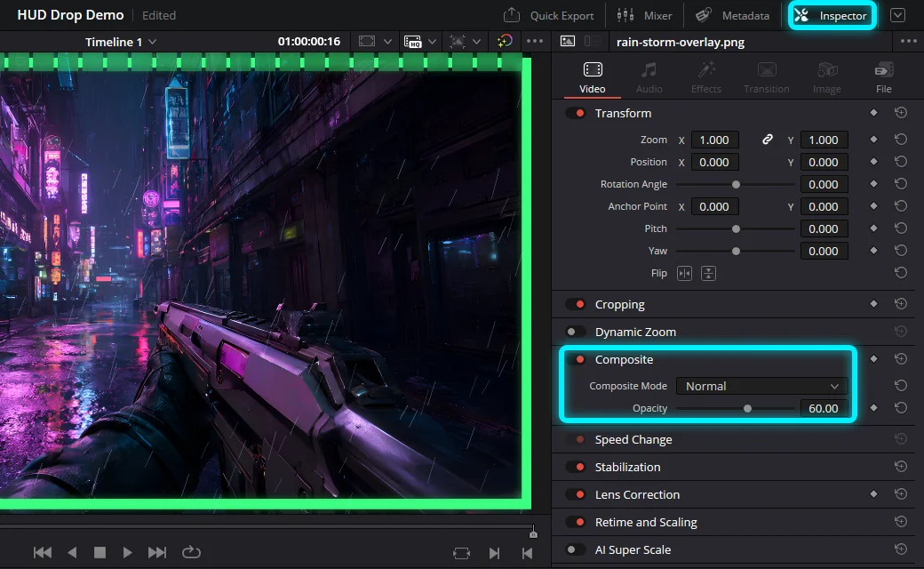Image resolution: width=924 pixels, height=569 pixels.
Task: Click the Opacity slider handle
Action: 747,408
